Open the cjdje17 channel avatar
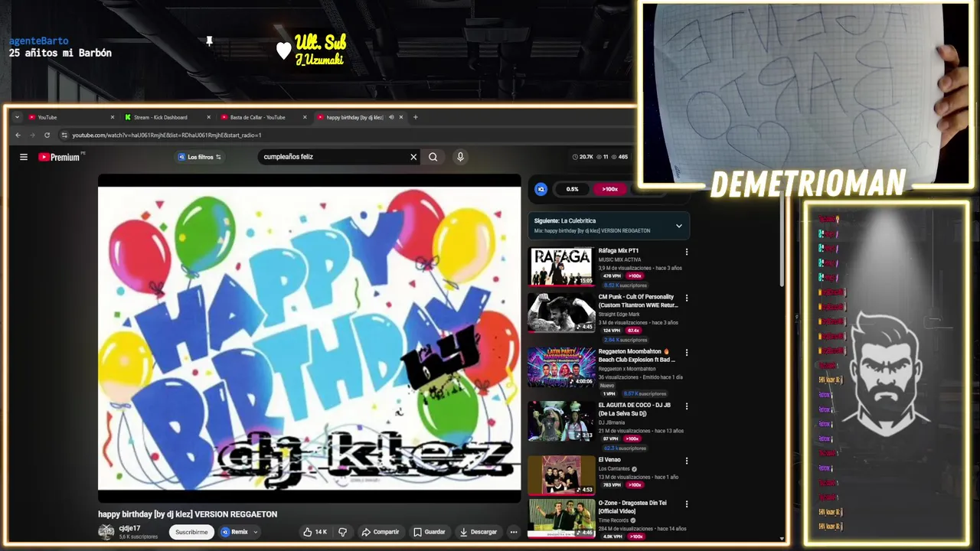The height and width of the screenshot is (551, 980). pyautogui.click(x=106, y=531)
